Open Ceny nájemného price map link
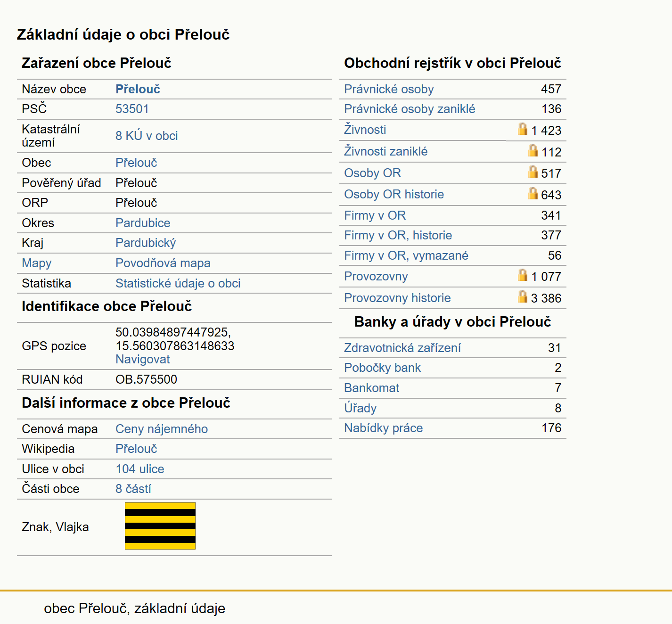Screen dimensions: 672x624 pos(162,429)
